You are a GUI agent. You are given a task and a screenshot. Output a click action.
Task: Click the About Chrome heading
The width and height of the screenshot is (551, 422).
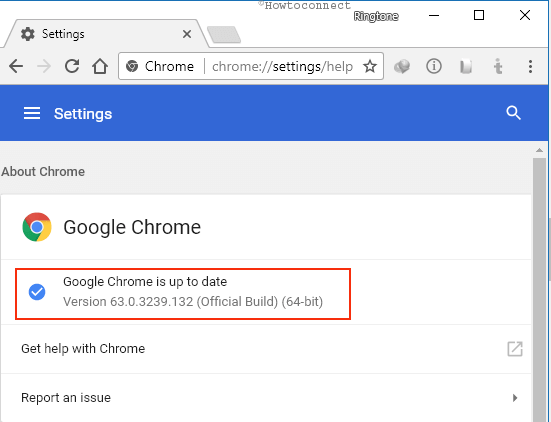click(x=43, y=172)
